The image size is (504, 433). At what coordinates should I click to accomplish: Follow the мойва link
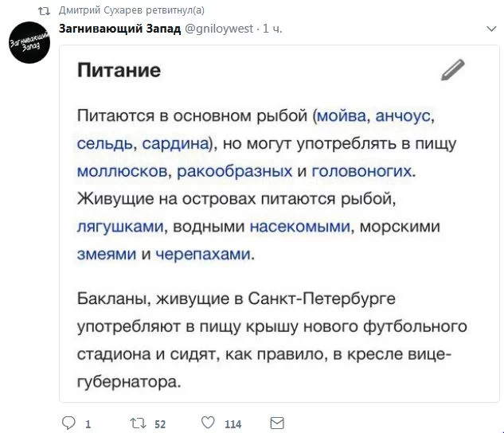[x=342, y=115]
